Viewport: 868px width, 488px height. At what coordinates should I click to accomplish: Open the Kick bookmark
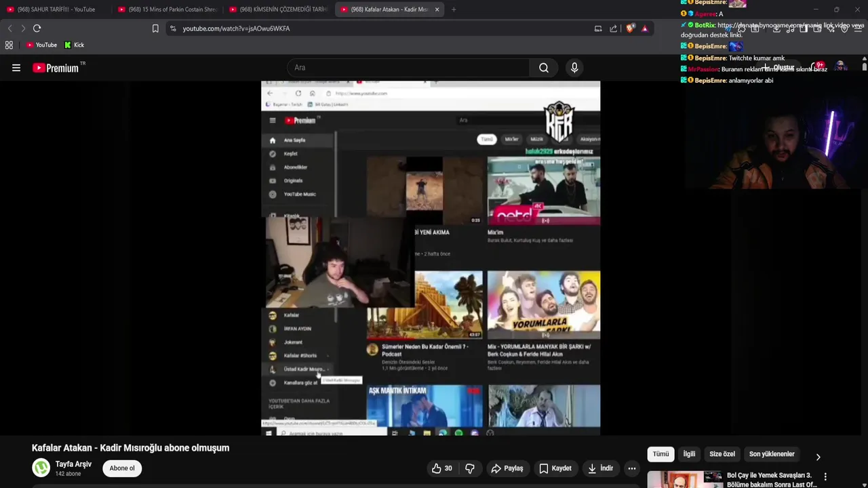[x=74, y=45]
